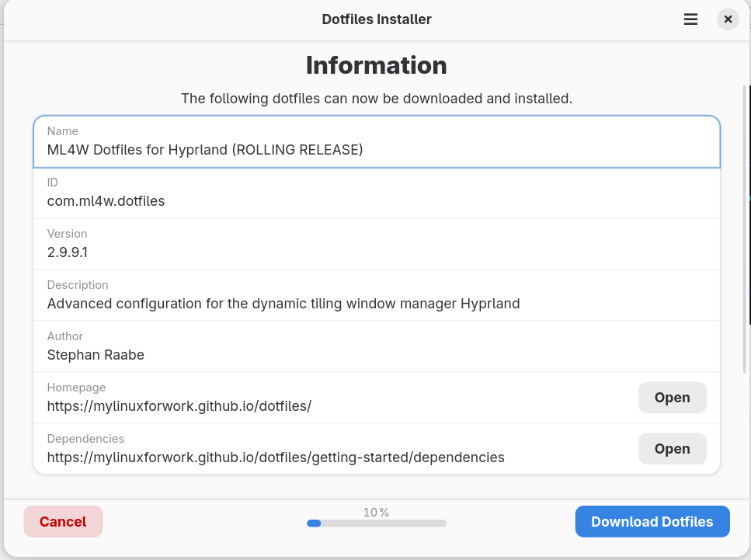Select the Author row Stephan Raabe
This screenshot has width=751, height=560.
point(96,355)
